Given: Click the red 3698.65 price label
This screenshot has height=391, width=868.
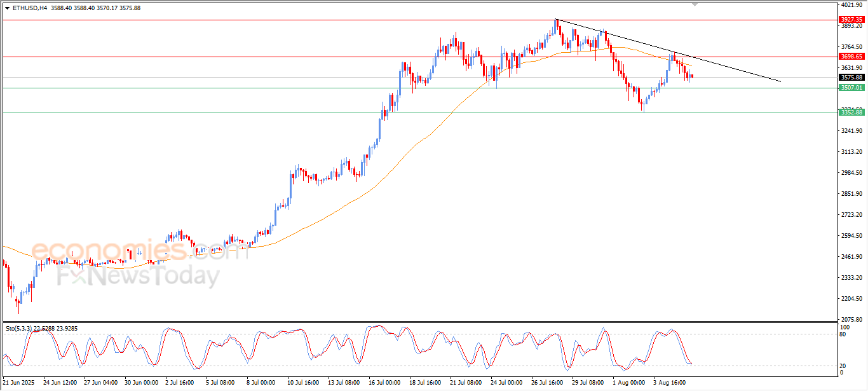Looking at the screenshot, I should (x=851, y=57).
